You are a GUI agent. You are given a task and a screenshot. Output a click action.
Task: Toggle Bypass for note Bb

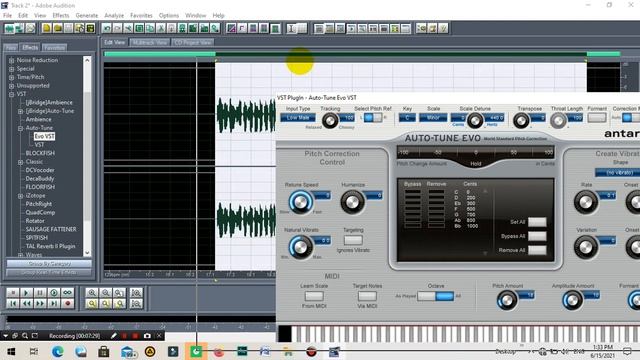pyautogui.click(x=413, y=225)
